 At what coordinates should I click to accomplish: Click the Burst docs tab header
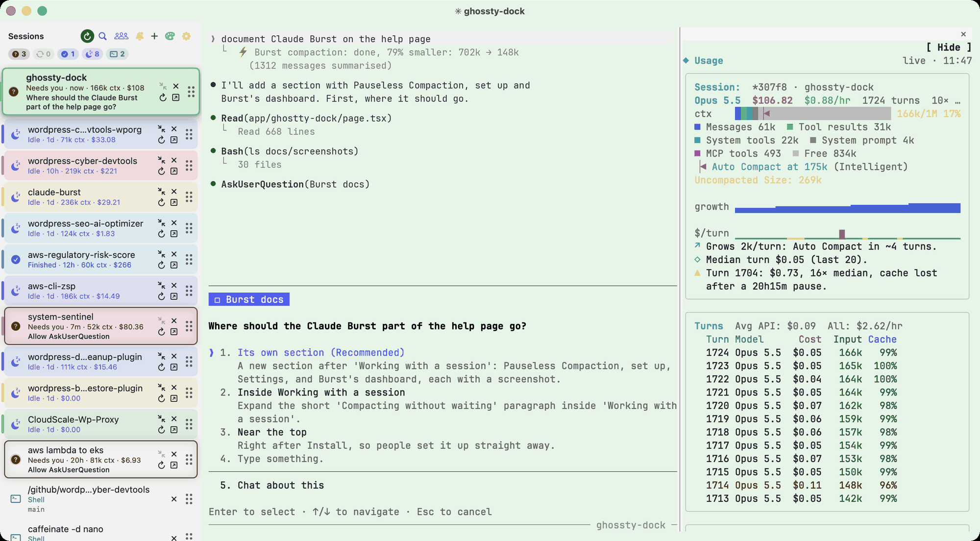249,299
